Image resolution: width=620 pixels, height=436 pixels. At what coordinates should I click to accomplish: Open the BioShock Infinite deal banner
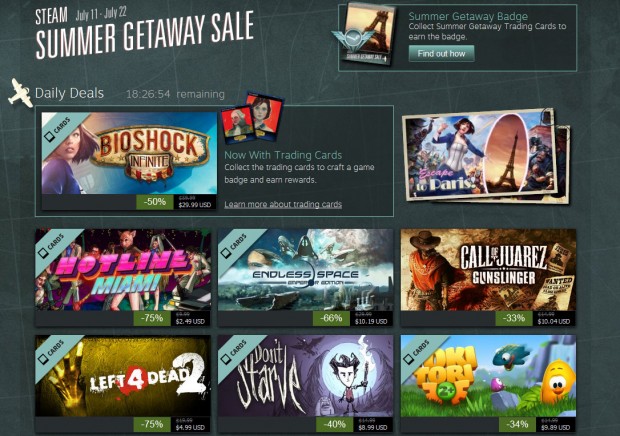pyautogui.click(x=129, y=153)
